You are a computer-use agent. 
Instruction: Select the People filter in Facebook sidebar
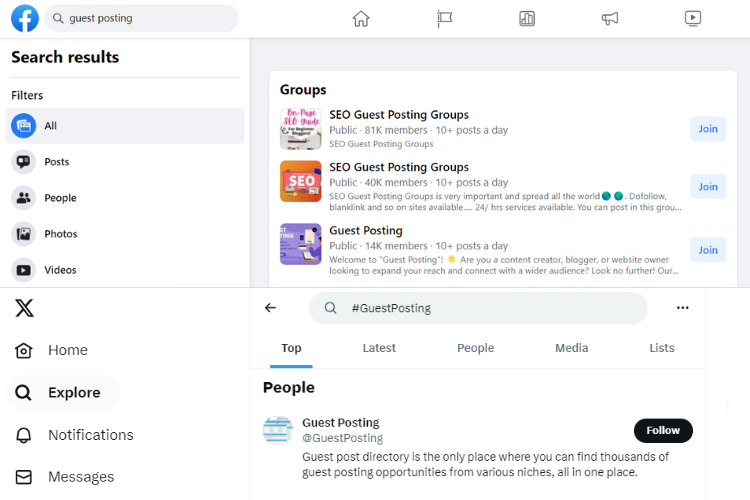[x=125, y=198]
